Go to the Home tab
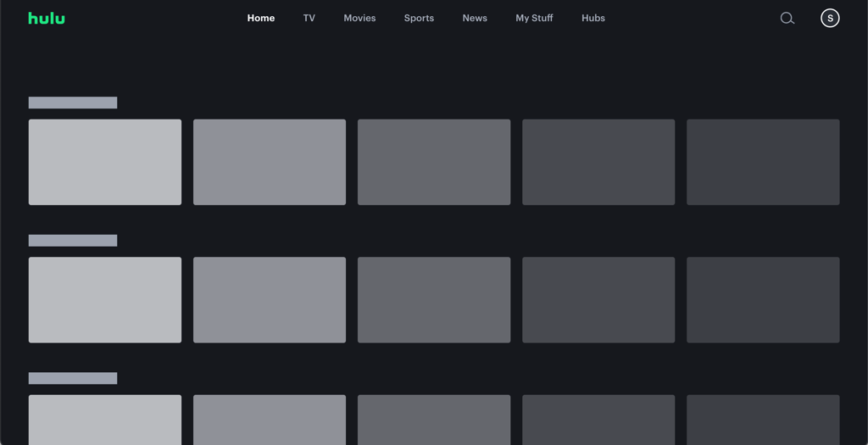The image size is (868, 445). click(x=261, y=19)
